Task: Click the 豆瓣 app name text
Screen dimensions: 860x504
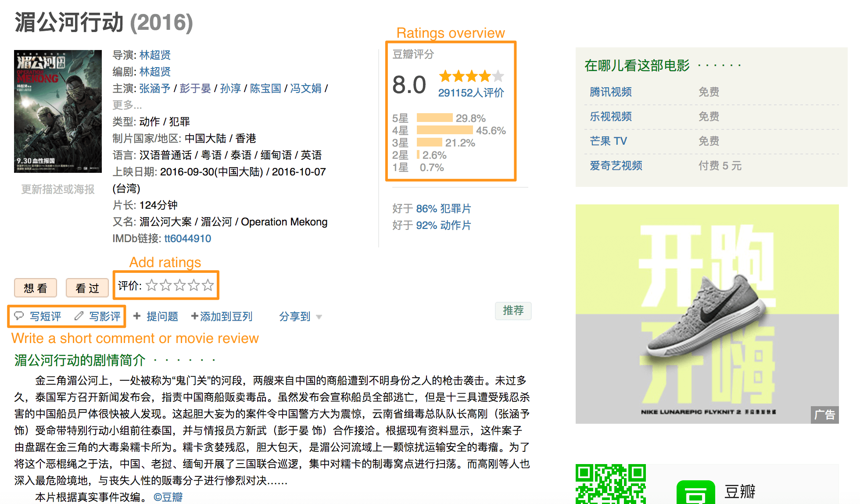Action: 740,491
